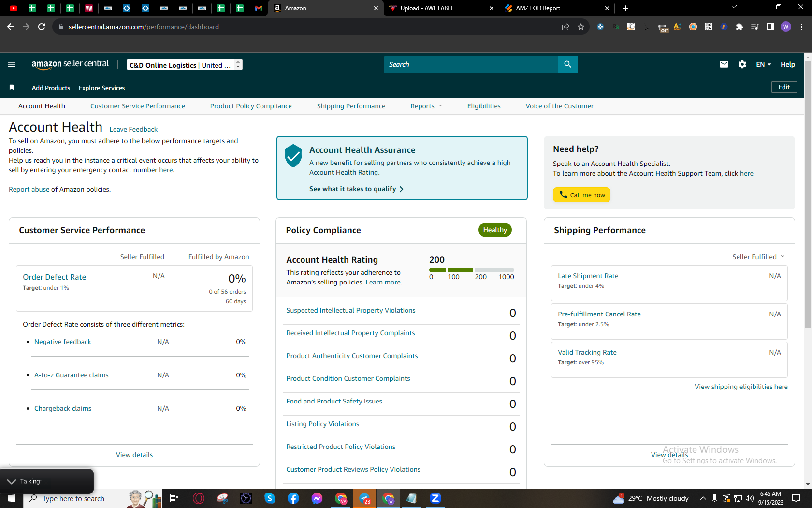812x508 pixels.
Task: Open Skype from the taskbar
Action: coord(270,498)
